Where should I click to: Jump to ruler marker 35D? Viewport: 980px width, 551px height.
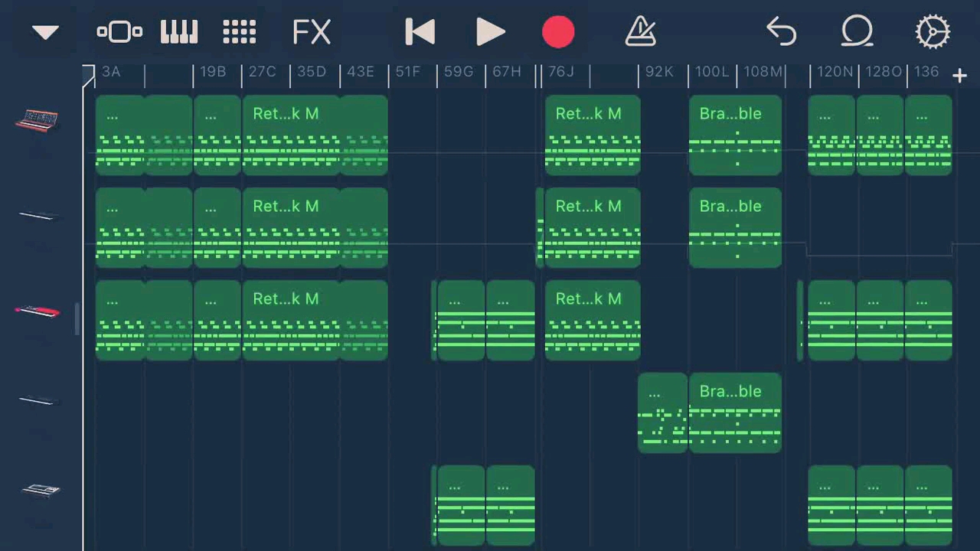point(312,71)
